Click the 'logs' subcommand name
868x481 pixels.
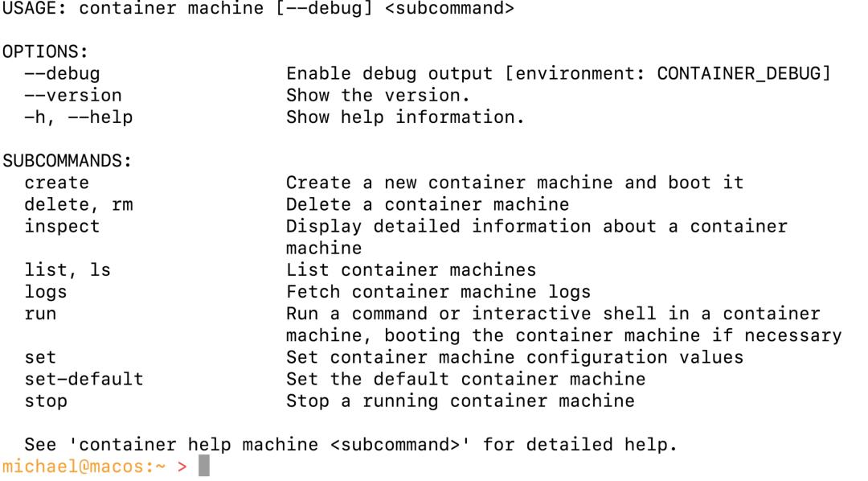click(45, 292)
